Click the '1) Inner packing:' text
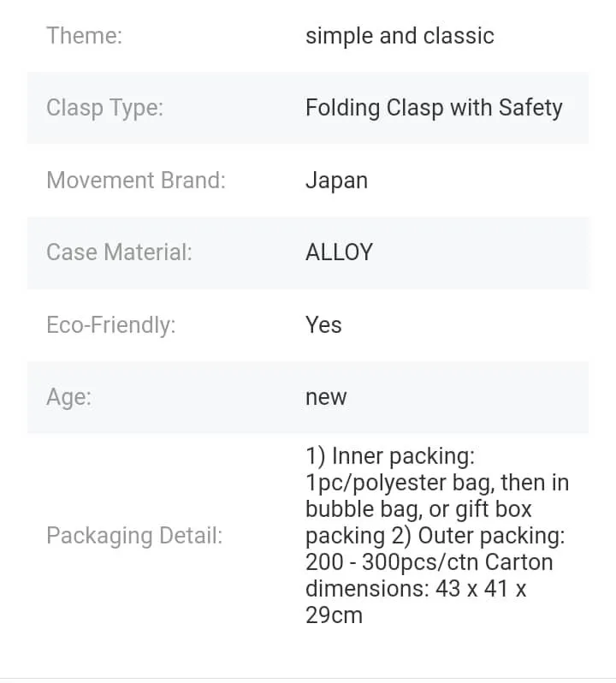 point(389,456)
